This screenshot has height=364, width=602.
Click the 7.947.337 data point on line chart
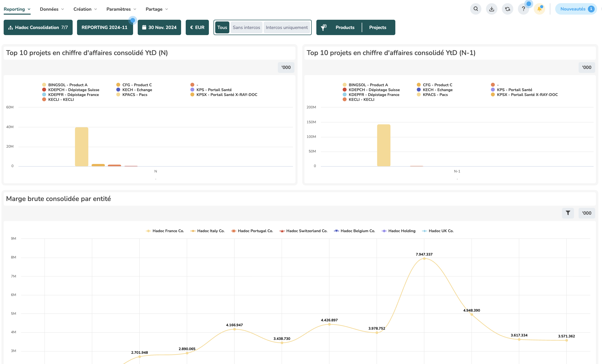tap(424, 259)
